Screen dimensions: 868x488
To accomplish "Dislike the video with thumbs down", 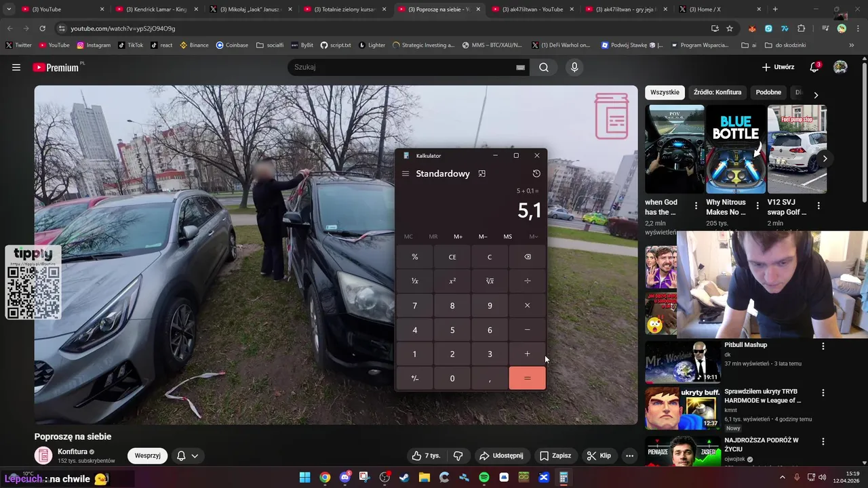I will [x=458, y=455].
